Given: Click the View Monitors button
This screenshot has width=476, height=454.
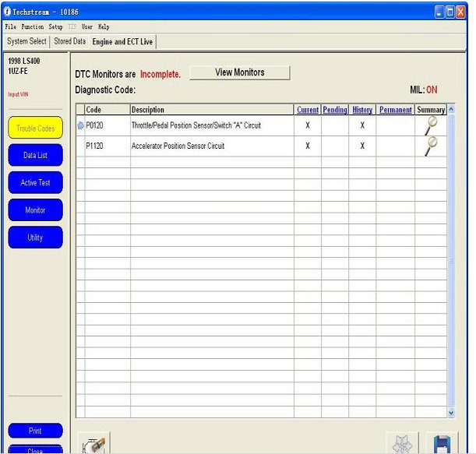Looking at the screenshot, I should (x=240, y=72).
